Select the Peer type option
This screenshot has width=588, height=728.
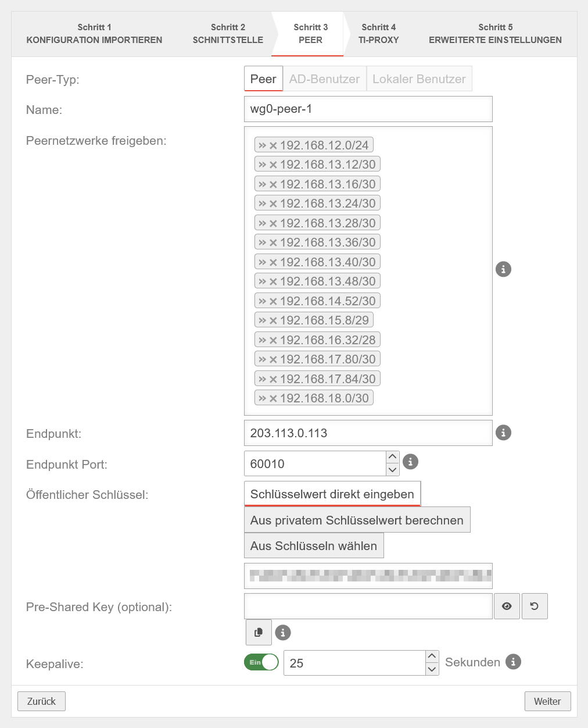[263, 79]
